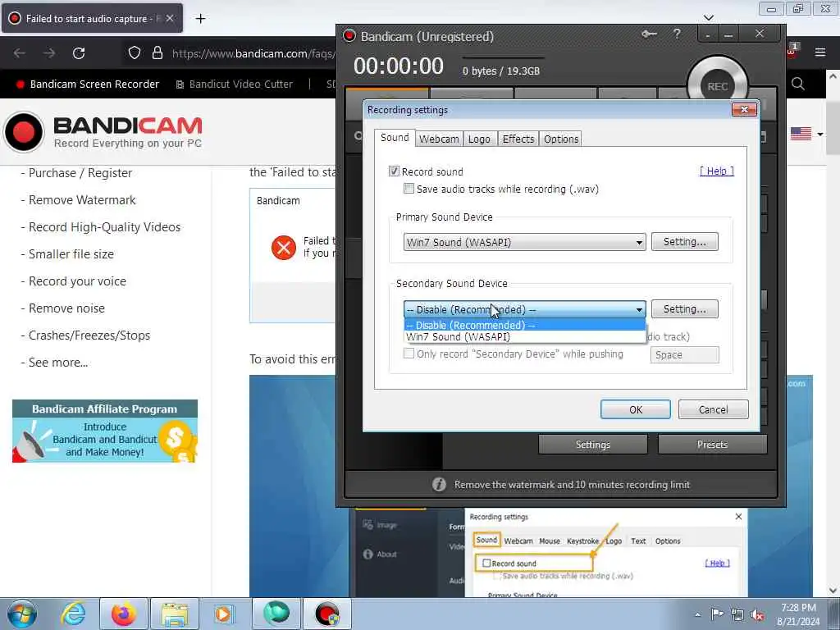Click the See more... sidebar link
The width and height of the screenshot is (840, 630).
(58, 363)
